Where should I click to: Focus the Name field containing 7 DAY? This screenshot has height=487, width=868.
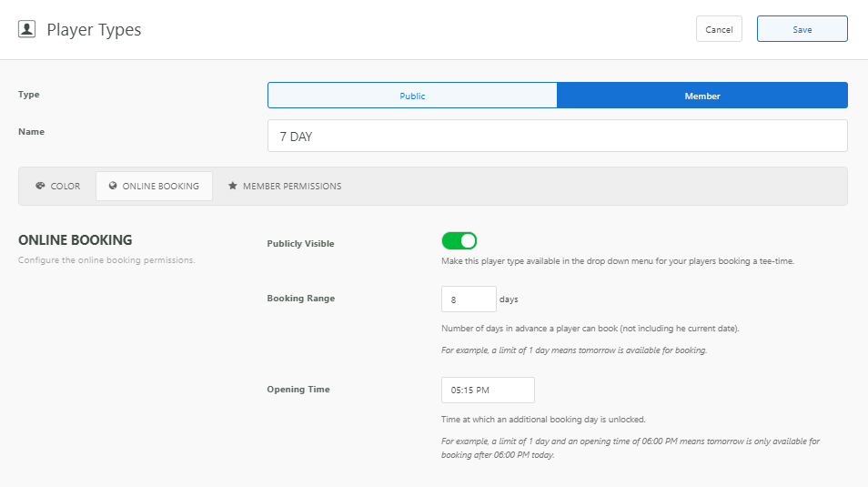click(557, 137)
